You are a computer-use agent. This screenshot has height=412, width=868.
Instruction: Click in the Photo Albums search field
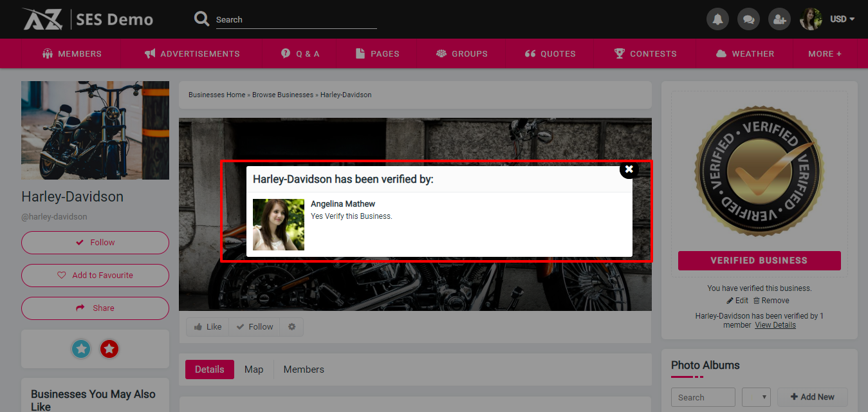pyautogui.click(x=703, y=397)
